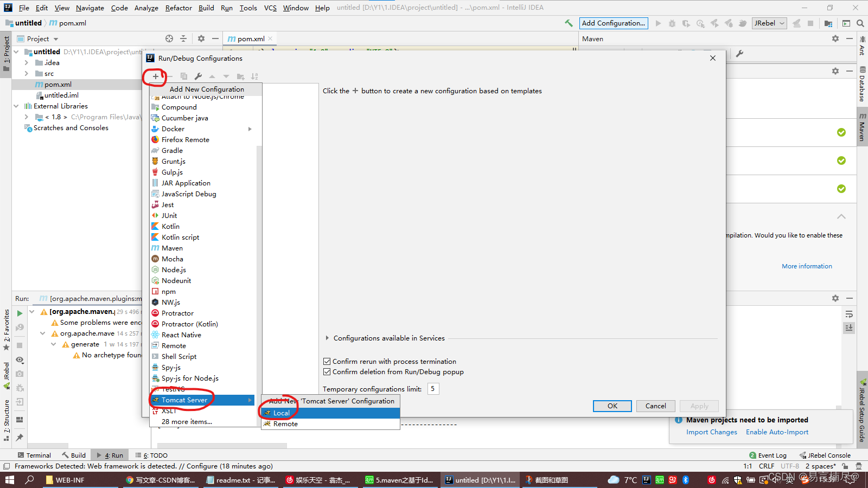Click the OK button in dialog

(x=612, y=406)
